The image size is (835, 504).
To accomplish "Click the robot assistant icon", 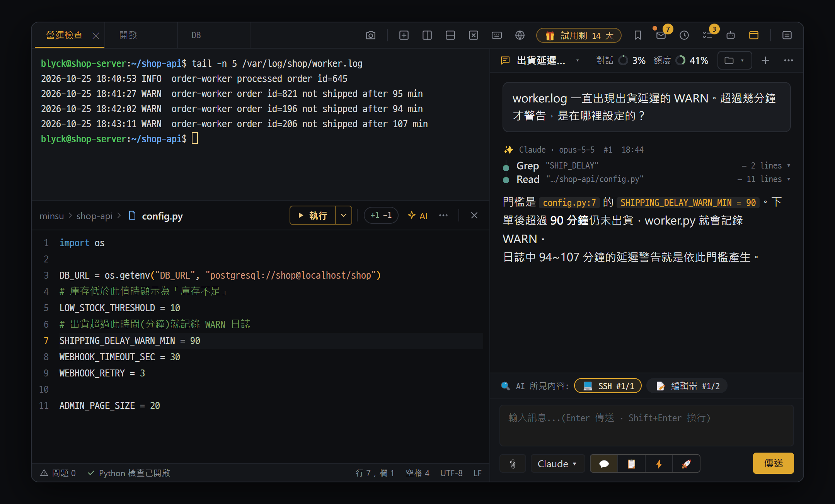I will [730, 36].
